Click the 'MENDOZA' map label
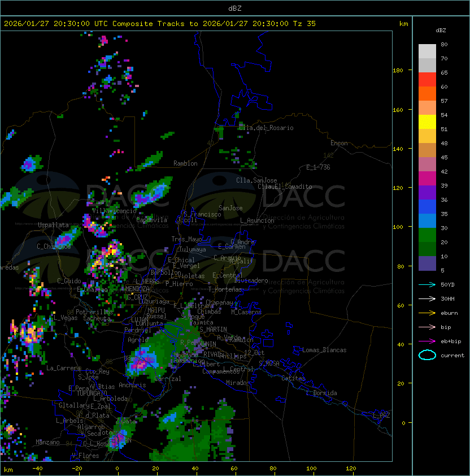This screenshot has width=470, height=476. tap(137, 288)
